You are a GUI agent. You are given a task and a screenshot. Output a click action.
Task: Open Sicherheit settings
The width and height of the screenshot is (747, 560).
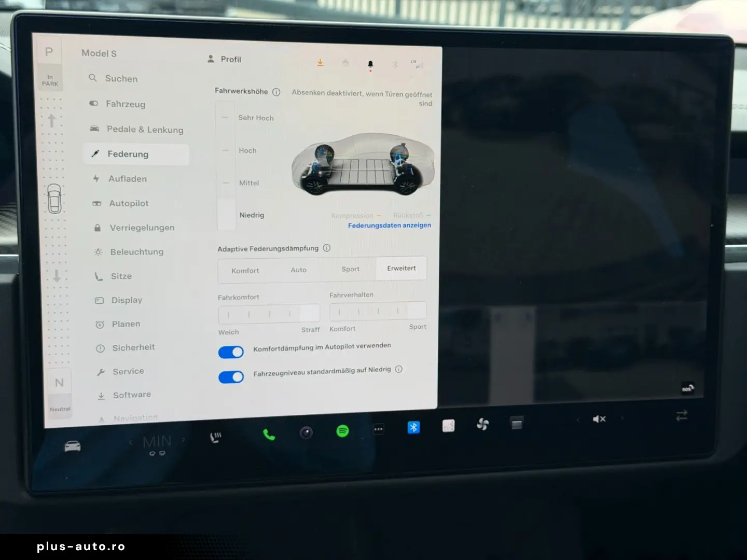pyautogui.click(x=126, y=348)
